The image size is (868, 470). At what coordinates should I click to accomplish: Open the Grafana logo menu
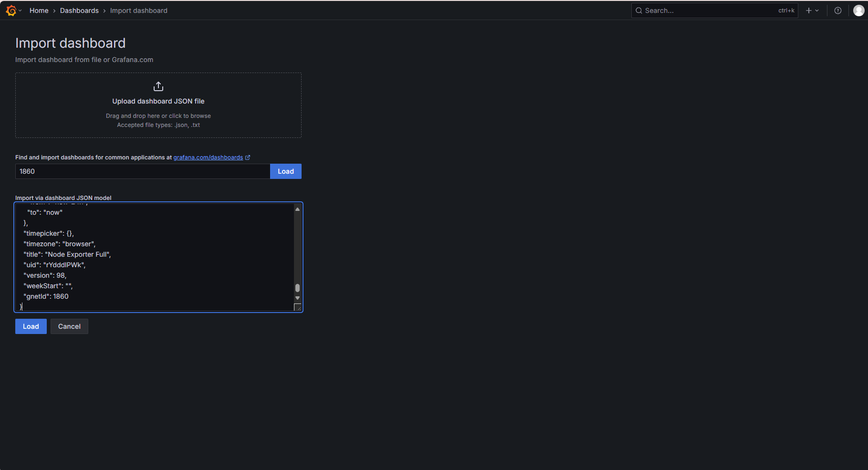click(11, 10)
